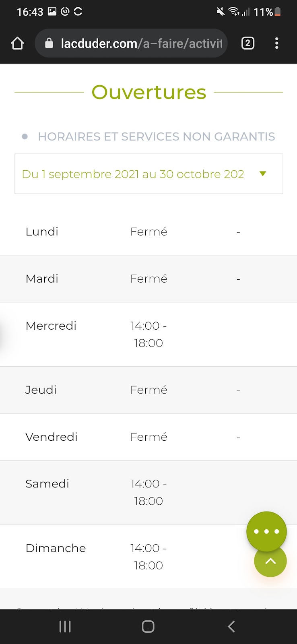Image resolution: width=297 pixels, height=644 pixels.
Task: Tap 'Horaires et services non garantis' bullet
Action: pyautogui.click(x=156, y=137)
